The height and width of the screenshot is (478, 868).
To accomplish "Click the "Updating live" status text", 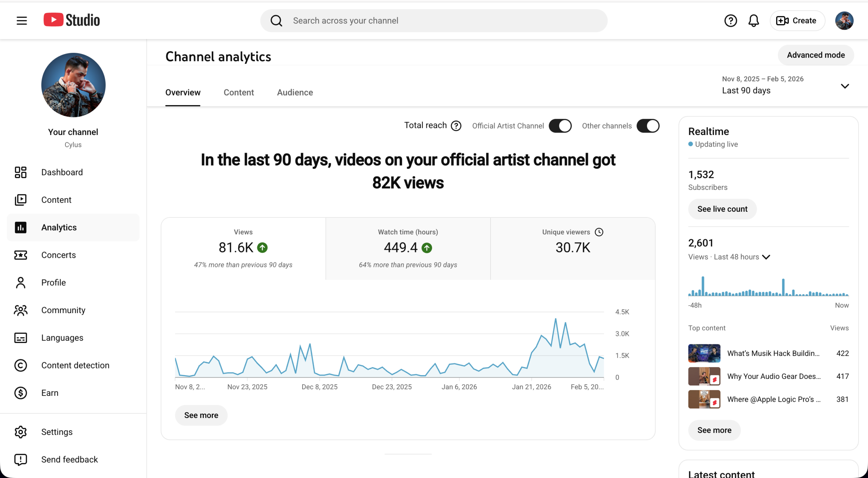I will [716, 144].
